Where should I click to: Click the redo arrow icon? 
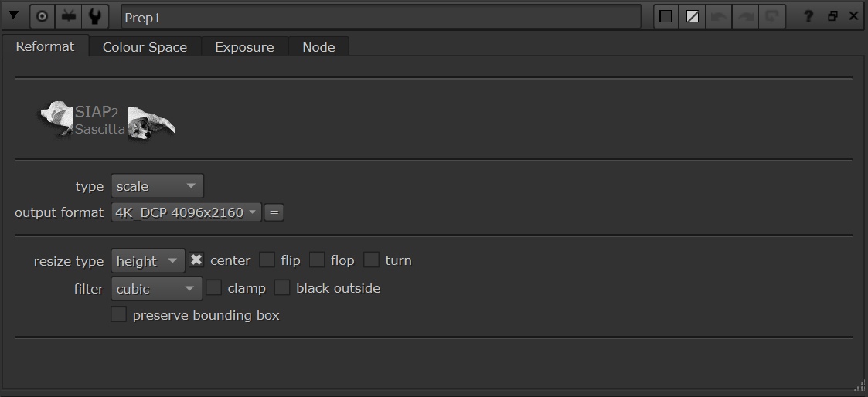745,16
